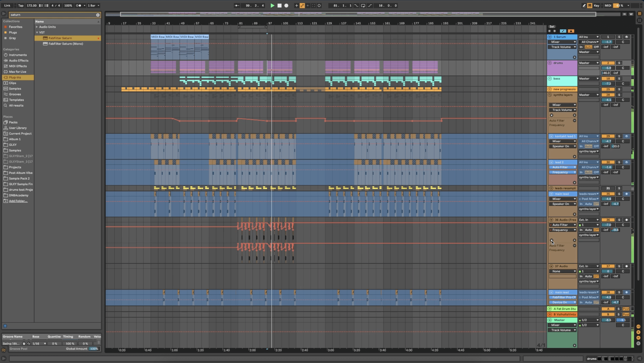Screen dimensions: 644x363
Task: Open the Groove Pool wave icon
Action: [x=4, y=350]
